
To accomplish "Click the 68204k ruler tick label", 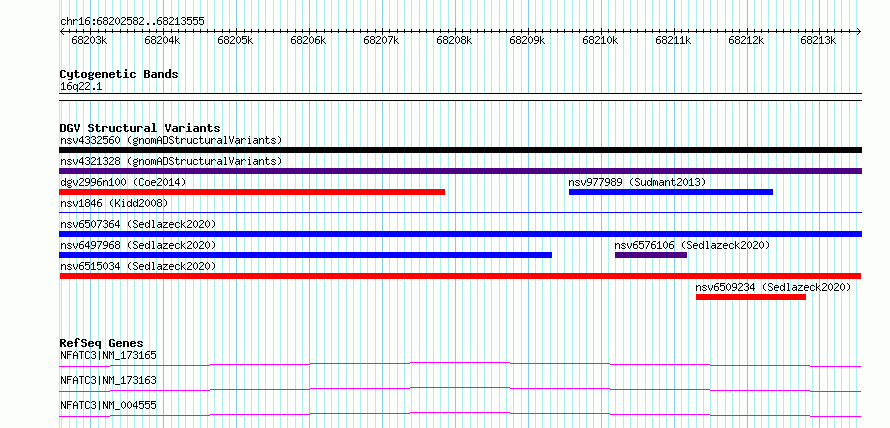I will click(162, 41).
